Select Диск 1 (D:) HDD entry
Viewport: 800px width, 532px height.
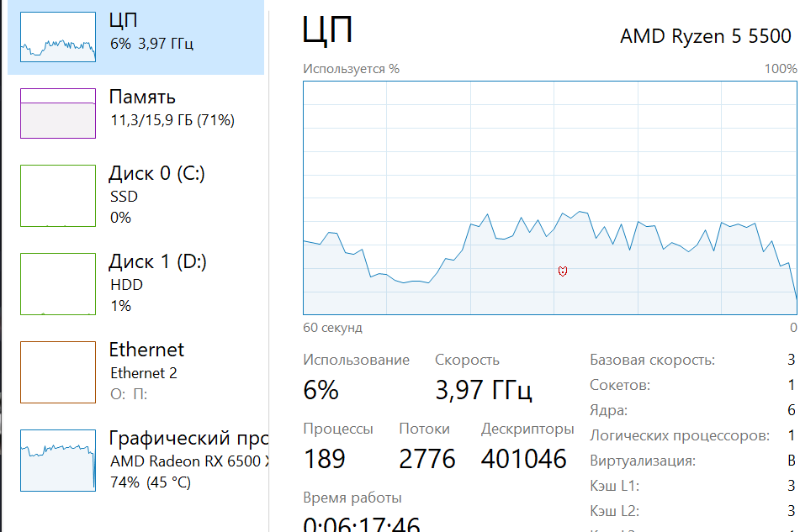(x=135, y=283)
